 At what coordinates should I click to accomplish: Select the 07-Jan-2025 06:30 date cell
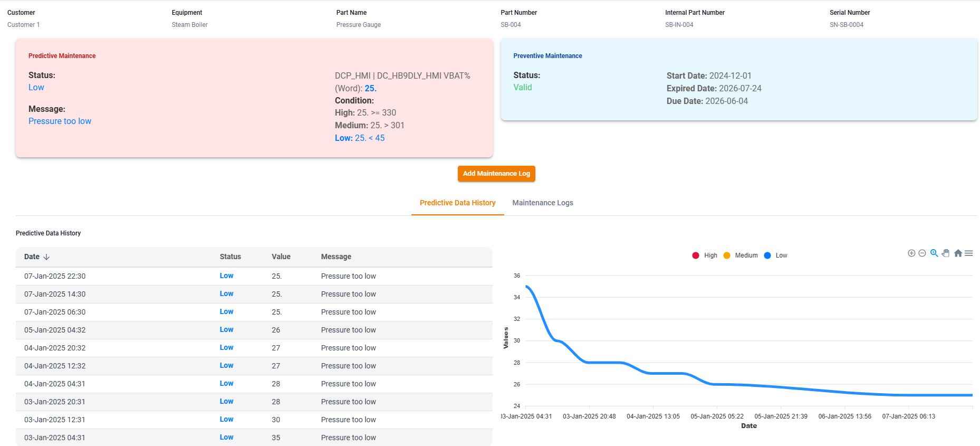[55, 312]
